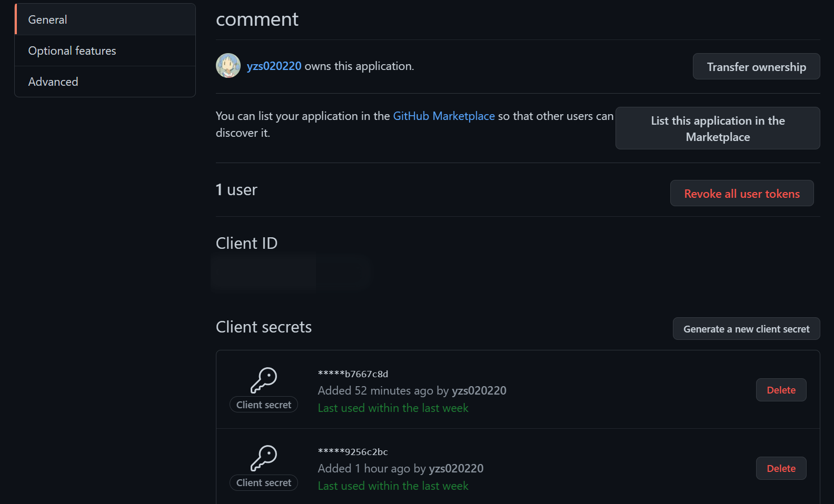Image resolution: width=834 pixels, height=504 pixels.
Task: Click yzs020220 in the 1 hour ago entry
Action: tap(456, 468)
